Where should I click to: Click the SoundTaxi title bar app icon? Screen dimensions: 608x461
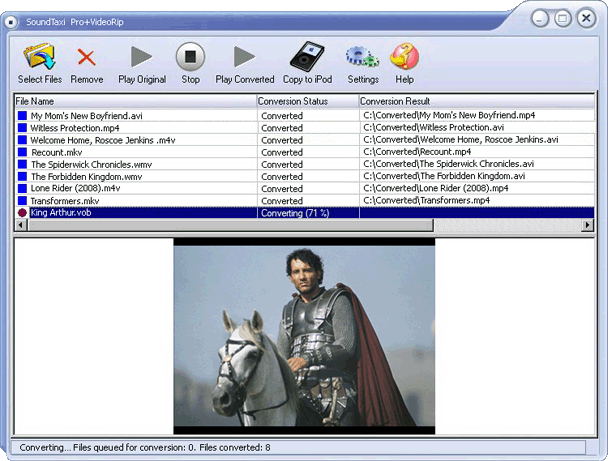[11, 22]
